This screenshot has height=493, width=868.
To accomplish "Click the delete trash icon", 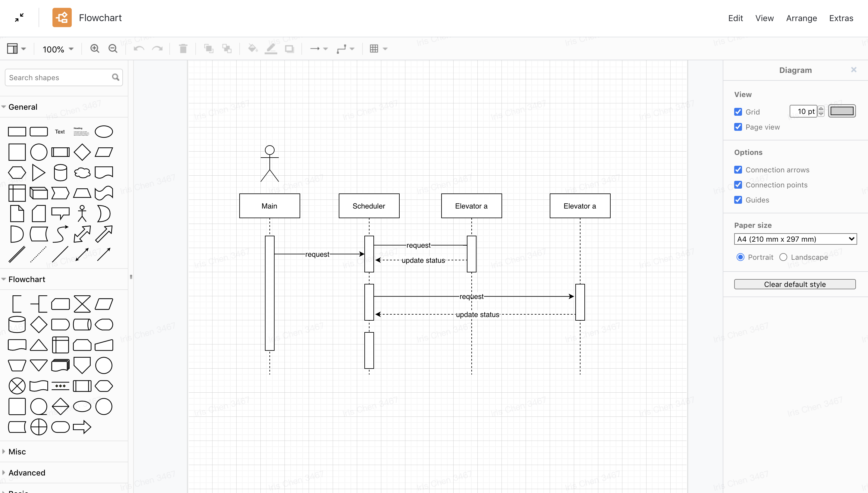I will [x=183, y=49].
